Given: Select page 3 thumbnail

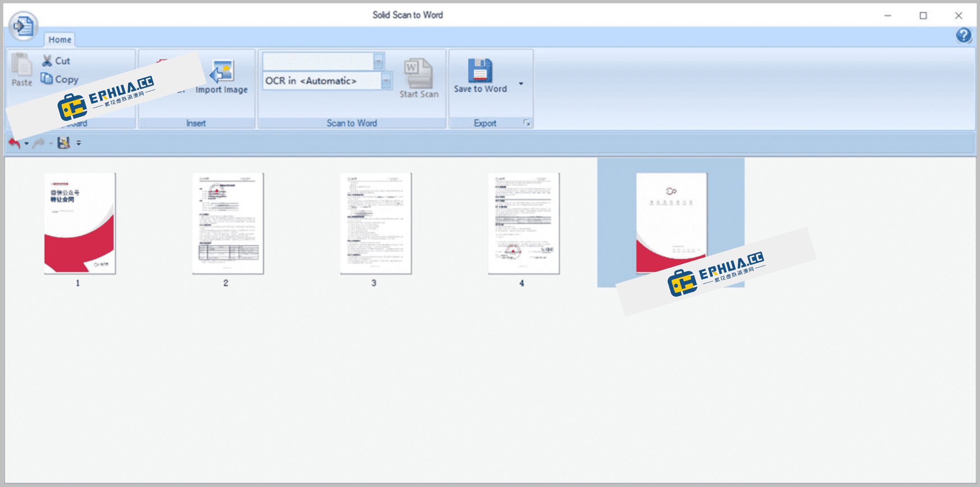Looking at the screenshot, I should click(x=376, y=224).
